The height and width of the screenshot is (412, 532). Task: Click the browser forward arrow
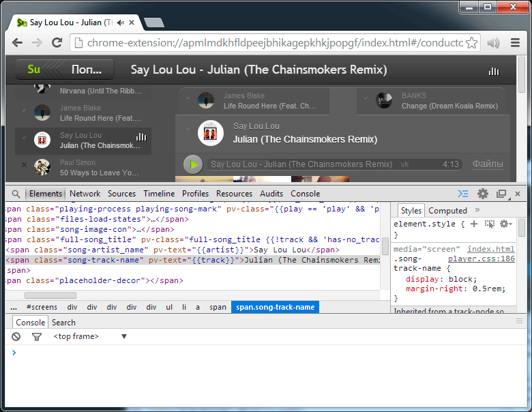(x=37, y=43)
